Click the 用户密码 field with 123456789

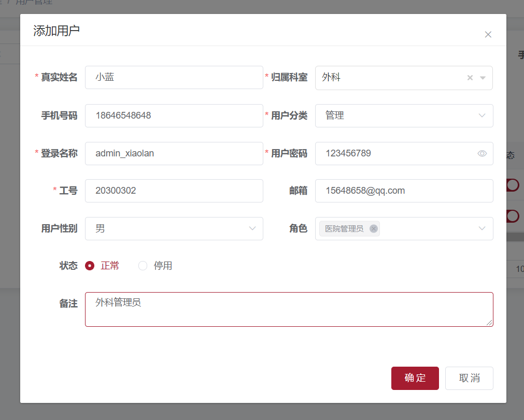404,154
